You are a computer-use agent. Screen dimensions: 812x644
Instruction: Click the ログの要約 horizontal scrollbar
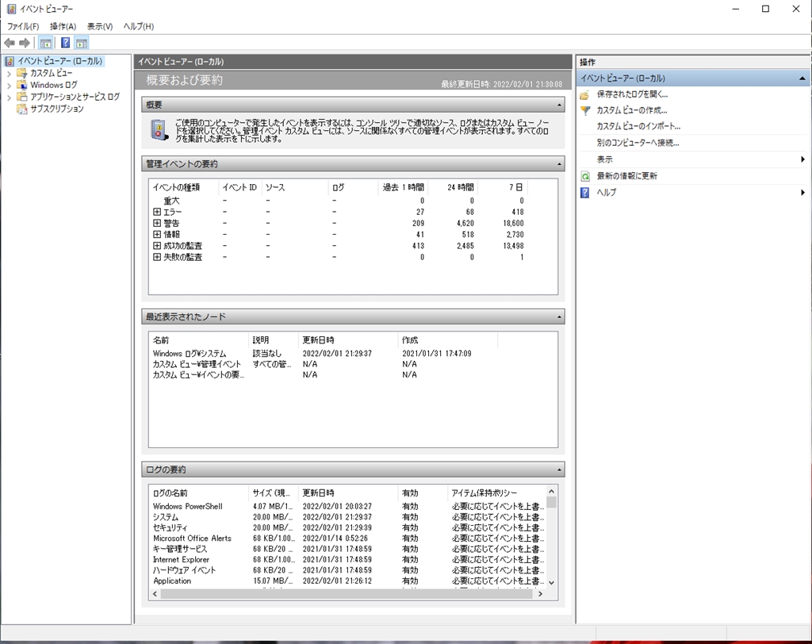[x=349, y=593]
